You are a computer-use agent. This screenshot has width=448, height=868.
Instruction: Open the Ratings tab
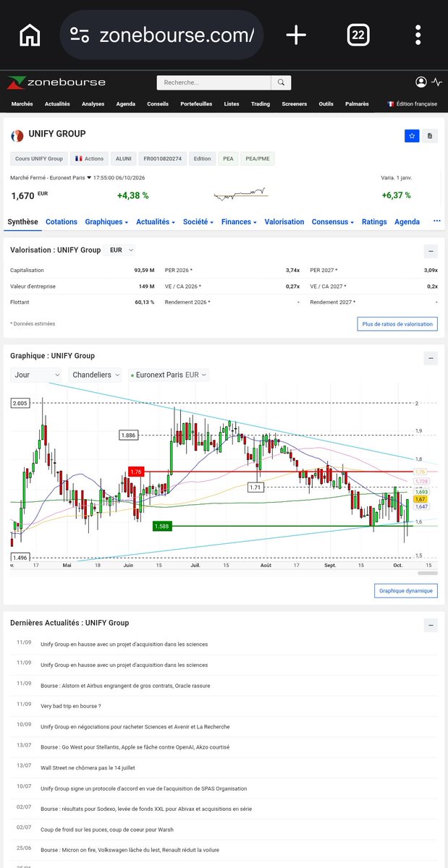[374, 222]
